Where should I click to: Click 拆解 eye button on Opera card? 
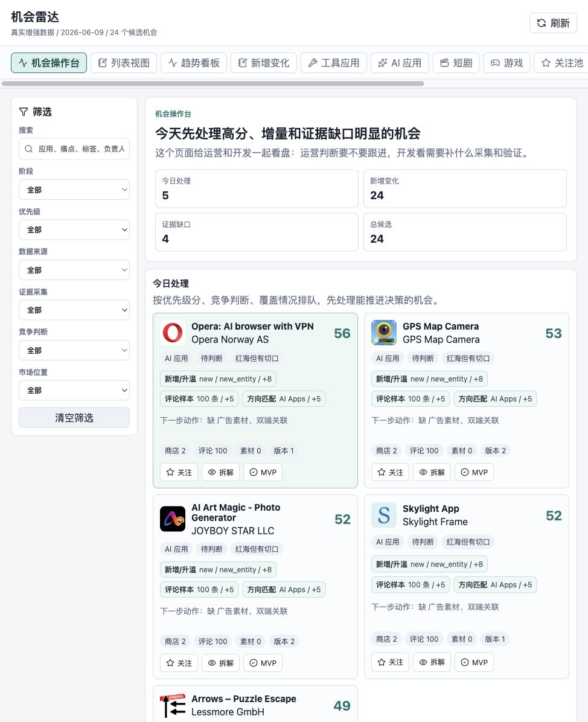click(220, 472)
